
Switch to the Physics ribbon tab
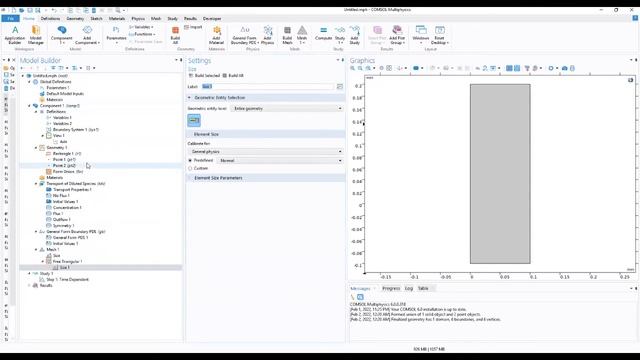click(x=138, y=18)
